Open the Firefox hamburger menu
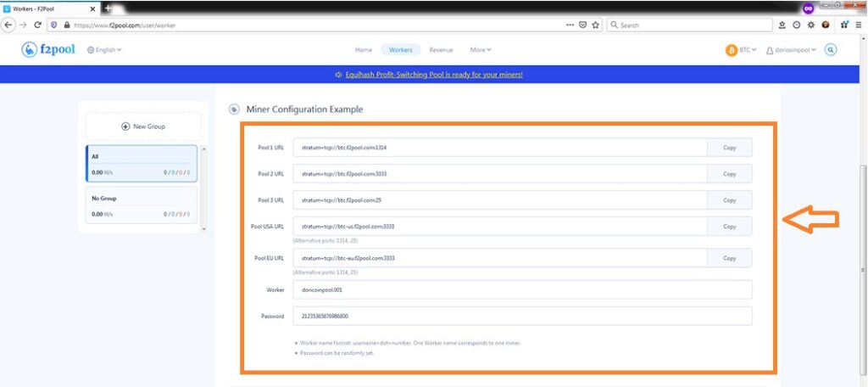The height and width of the screenshot is (387, 868). click(858, 25)
